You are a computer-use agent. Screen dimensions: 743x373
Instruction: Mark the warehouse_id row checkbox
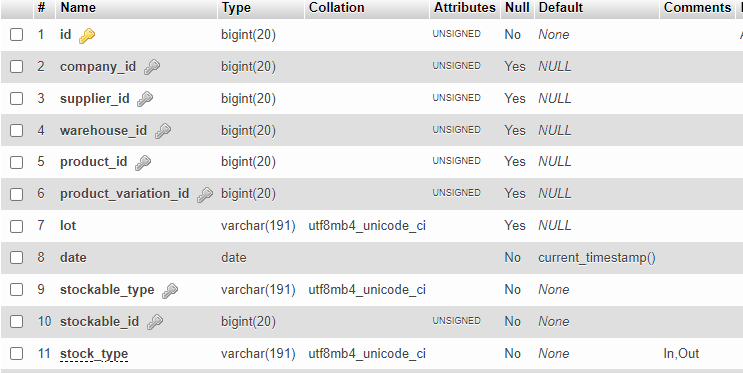17,130
